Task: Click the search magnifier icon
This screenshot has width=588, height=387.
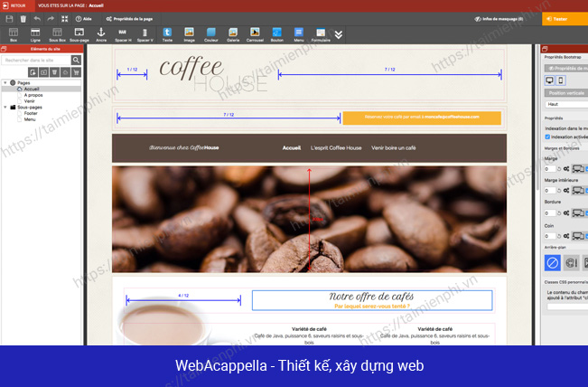Action: [76, 60]
